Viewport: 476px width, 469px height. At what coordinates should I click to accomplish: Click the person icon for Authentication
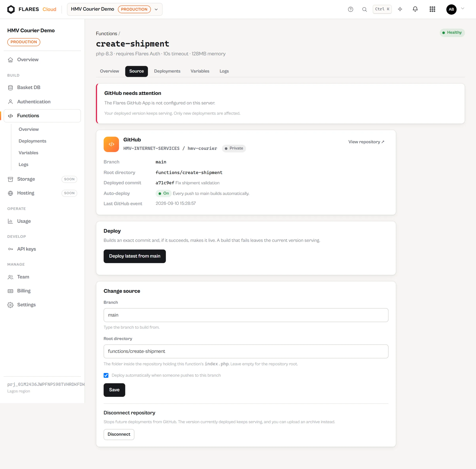coord(10,102)
